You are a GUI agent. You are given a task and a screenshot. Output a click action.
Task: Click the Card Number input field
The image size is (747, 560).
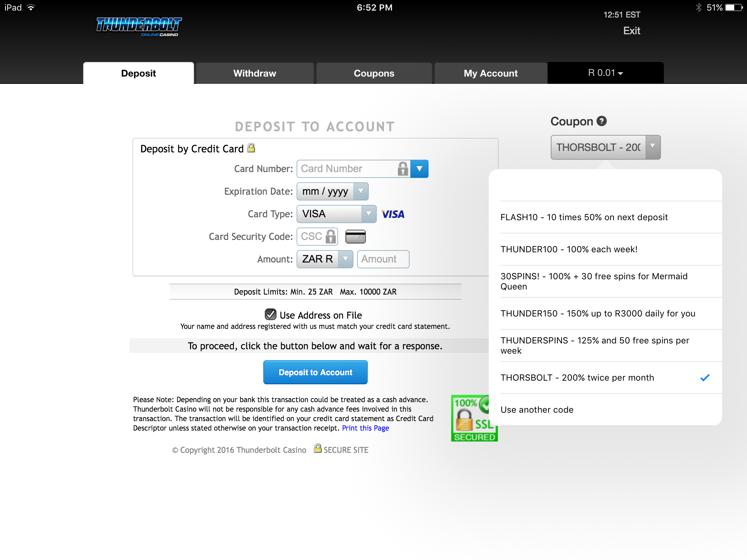point(353,169)
